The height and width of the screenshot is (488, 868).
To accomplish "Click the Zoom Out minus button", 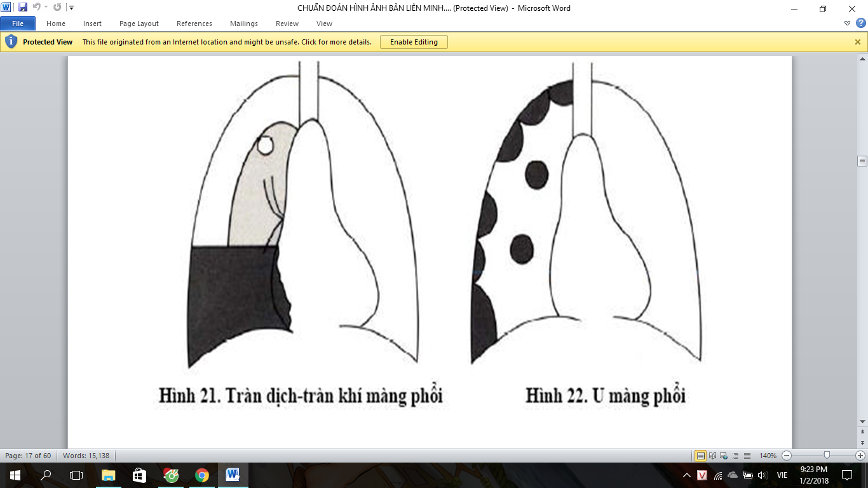I will point(787,456).
